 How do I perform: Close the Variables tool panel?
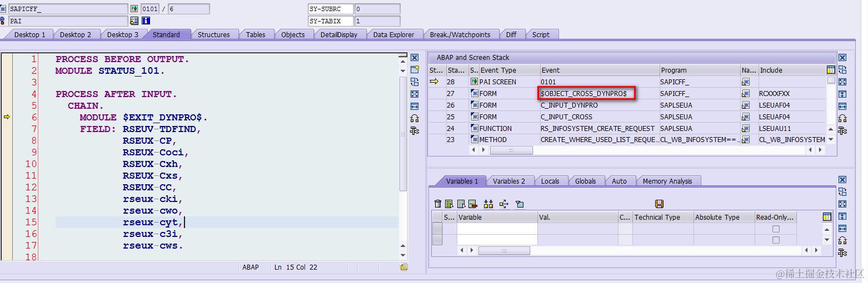(x=842, y=180)
